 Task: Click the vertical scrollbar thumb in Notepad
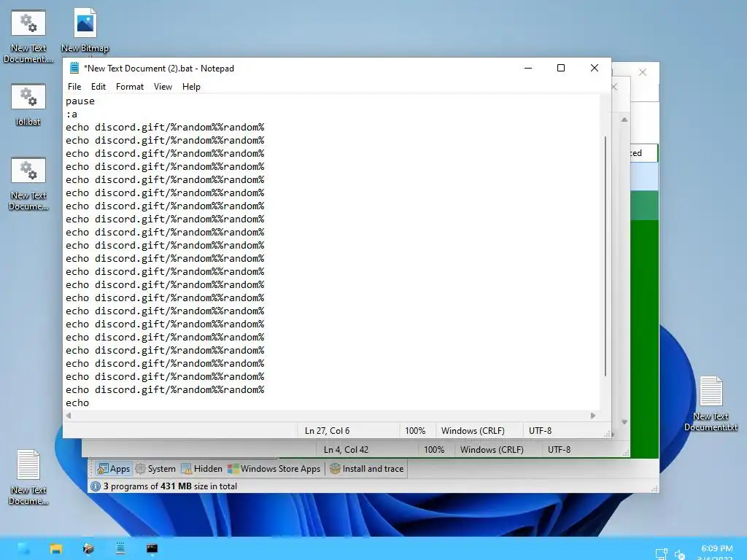click(x=605, y=256)
